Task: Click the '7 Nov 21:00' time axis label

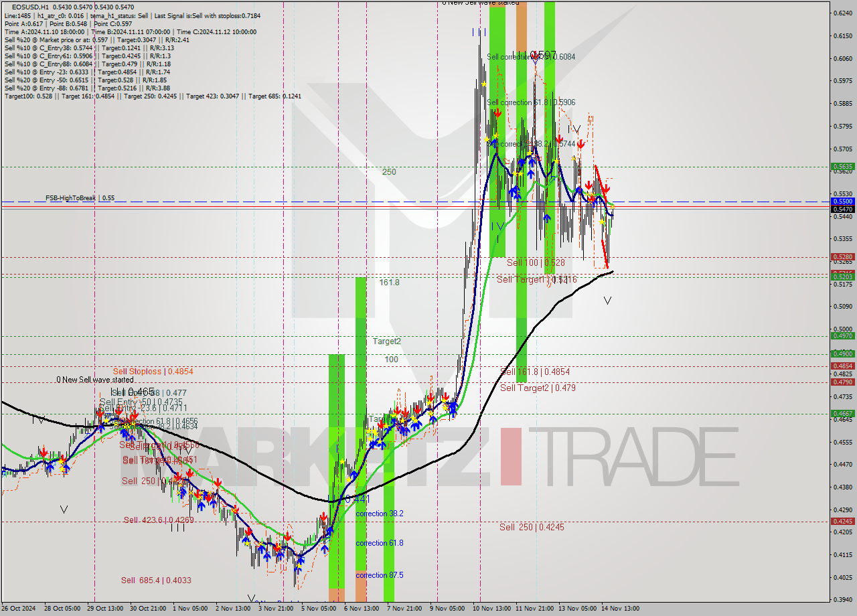Action: (x=403, y=609)
